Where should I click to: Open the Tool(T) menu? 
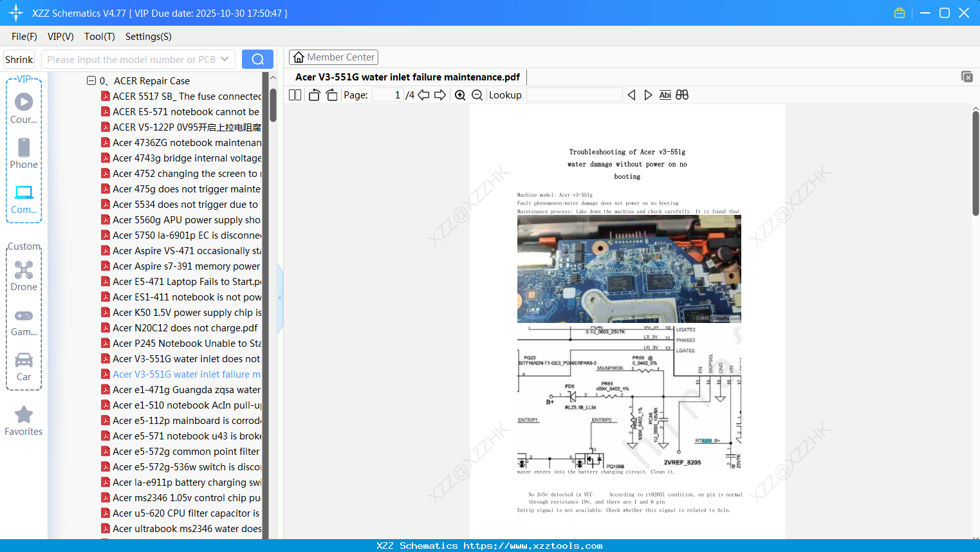coord(100,37)
